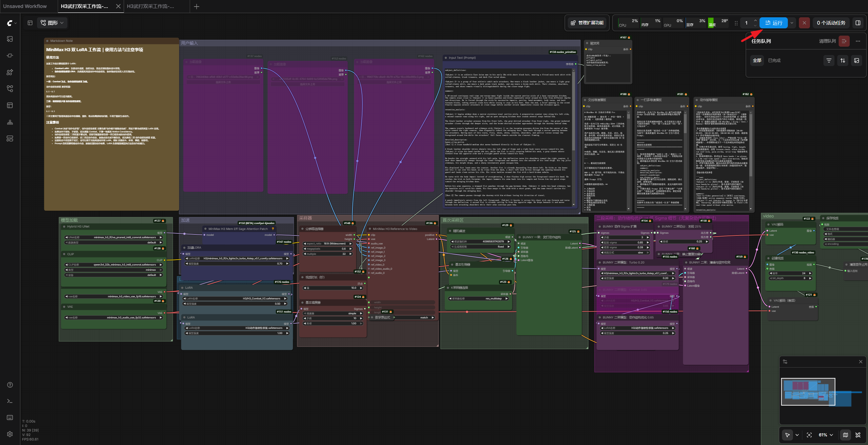Open a new workflow tab with plus
Screen dimensions: 868x445
197,7
